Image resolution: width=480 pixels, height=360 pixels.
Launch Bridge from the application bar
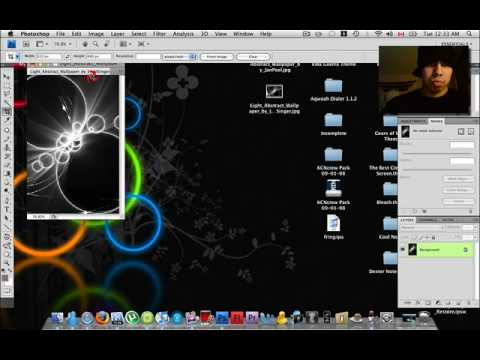pos(26,44)
